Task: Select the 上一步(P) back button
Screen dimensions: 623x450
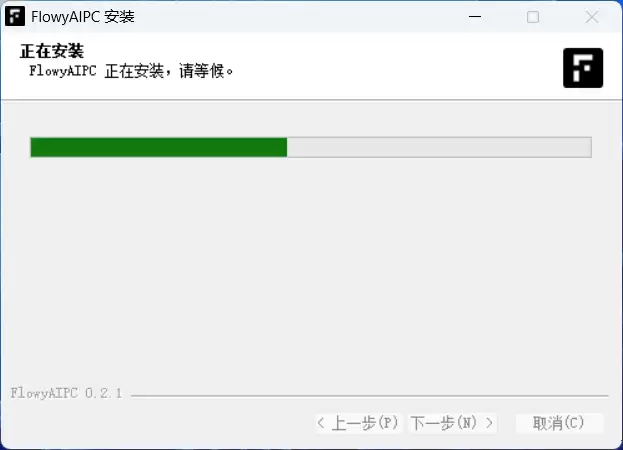Action: click(359, 423)
